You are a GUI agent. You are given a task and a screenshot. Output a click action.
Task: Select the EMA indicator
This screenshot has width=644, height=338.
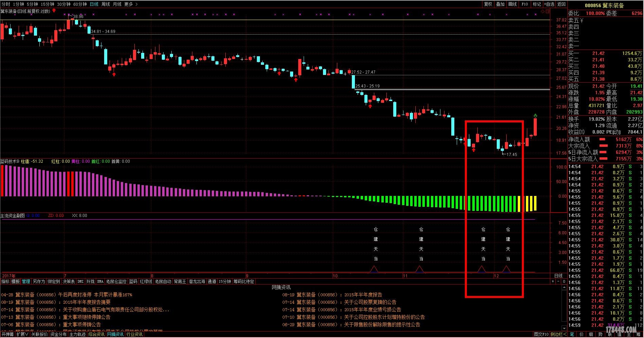click(x=100, y=281)
